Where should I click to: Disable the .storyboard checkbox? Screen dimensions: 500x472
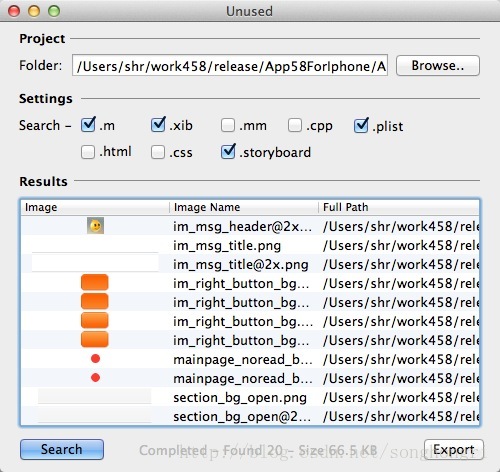(x=228, y=152)
